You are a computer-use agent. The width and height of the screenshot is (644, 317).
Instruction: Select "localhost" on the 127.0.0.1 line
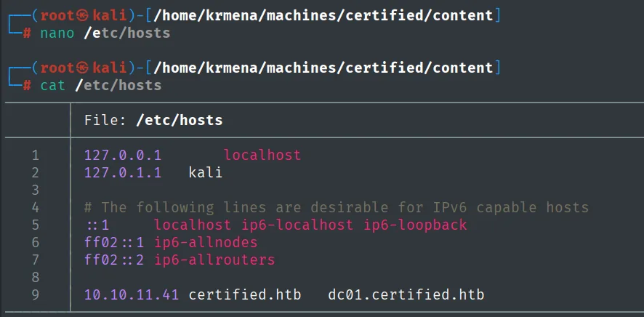[x=262, y=155]
